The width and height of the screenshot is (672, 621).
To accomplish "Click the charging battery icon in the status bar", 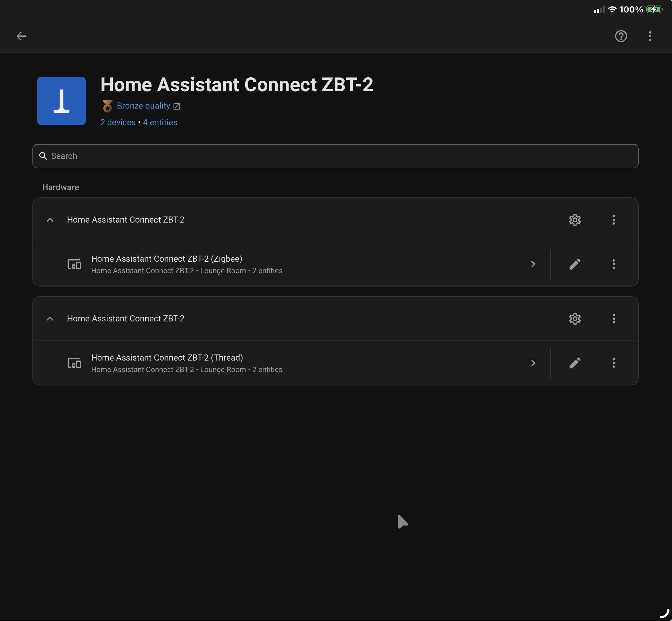I will coord(654,9).
